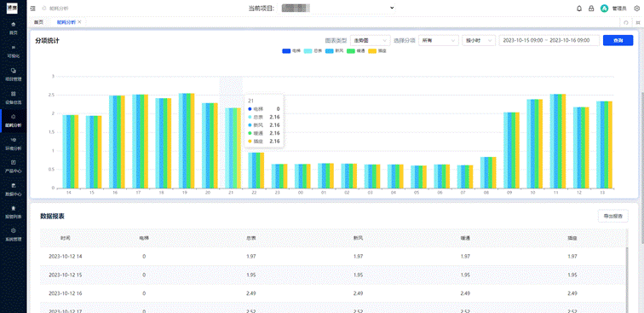Open the 当前项目 project dropdown
644x313 pixels.
337,8
